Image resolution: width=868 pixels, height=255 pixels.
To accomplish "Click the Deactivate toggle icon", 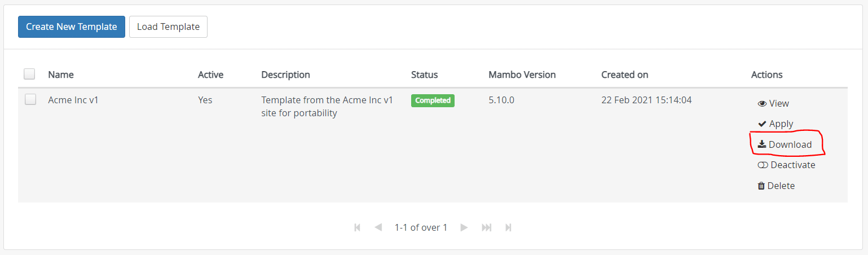I will pyautogui.click(x=763, y=165).
